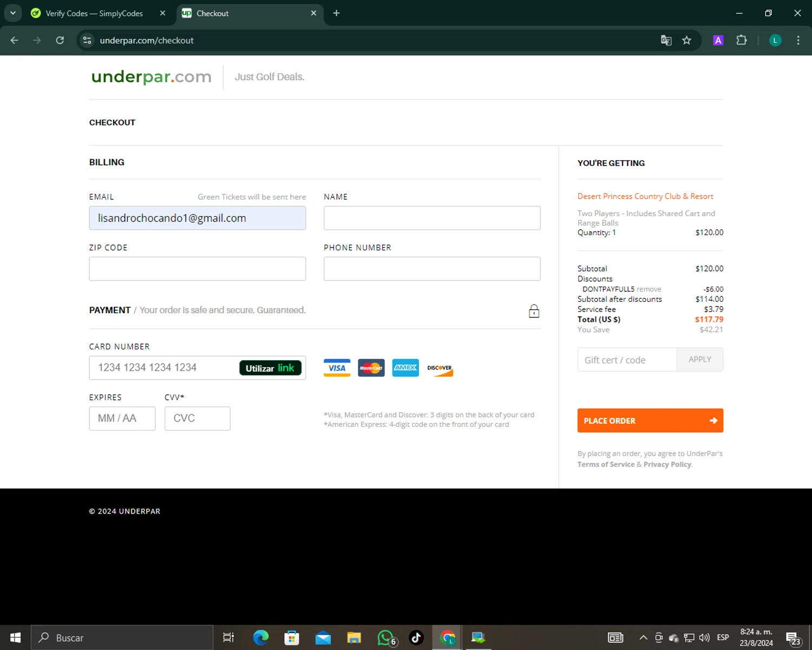
Task: Open File Explorer from the taskbar
Action: (x=354, y=638)
